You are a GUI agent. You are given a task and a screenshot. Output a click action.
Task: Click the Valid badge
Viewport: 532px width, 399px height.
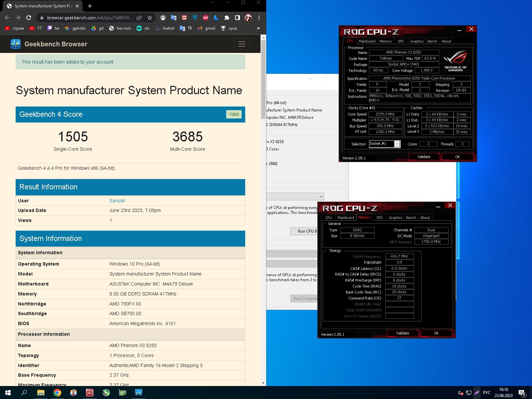(234, 114)
